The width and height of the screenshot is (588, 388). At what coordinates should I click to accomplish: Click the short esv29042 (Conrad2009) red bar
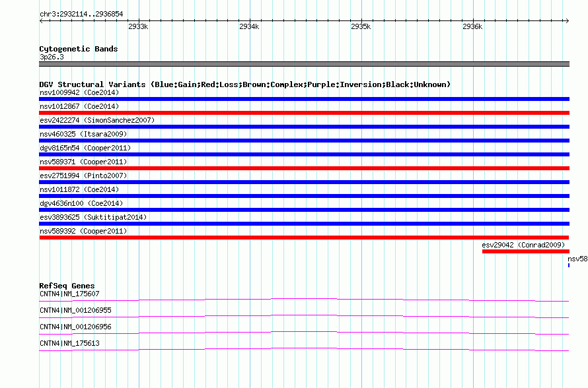(526, 251)
